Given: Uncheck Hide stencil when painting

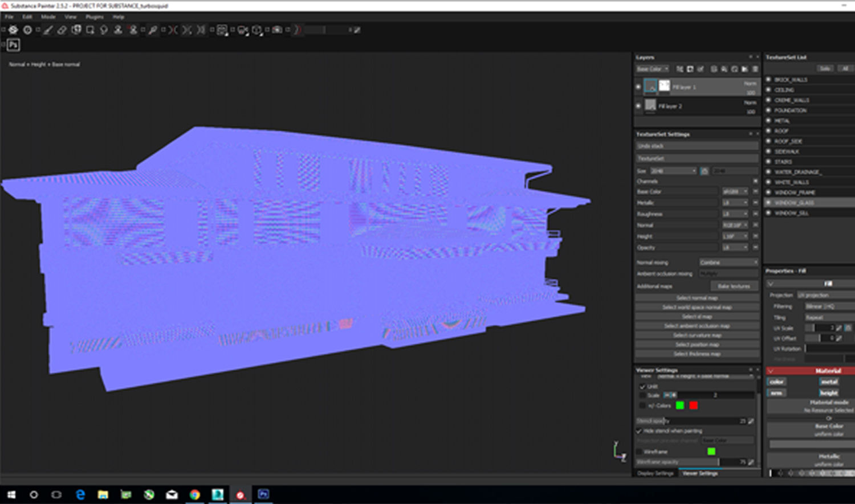Looking at the screenshot, I should tap(639, 431).
